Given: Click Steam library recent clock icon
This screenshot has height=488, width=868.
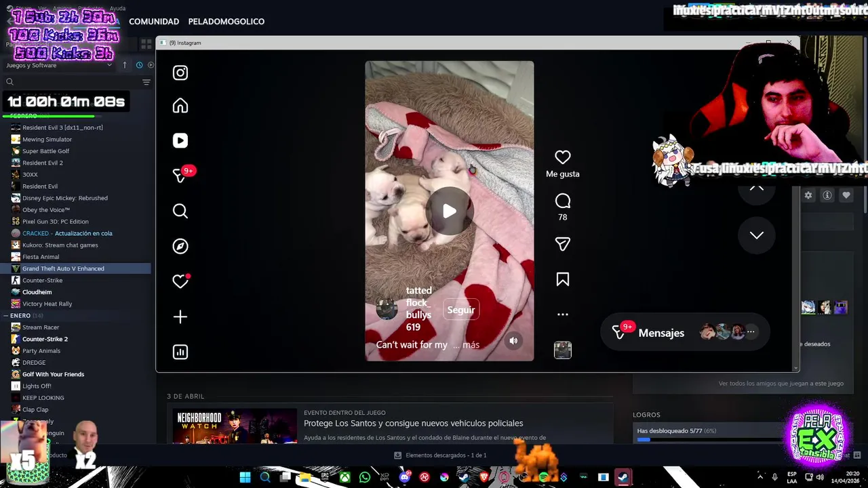Looking at the screenshot, I should (139, 65).
